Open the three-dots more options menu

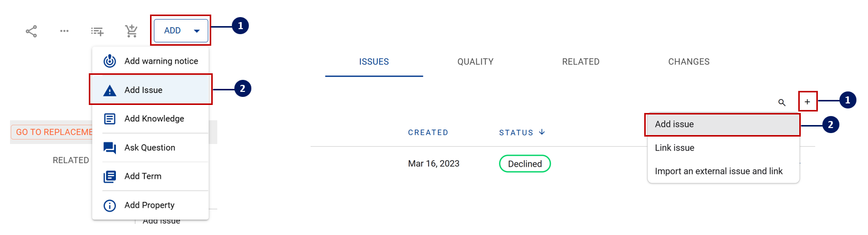64,31
